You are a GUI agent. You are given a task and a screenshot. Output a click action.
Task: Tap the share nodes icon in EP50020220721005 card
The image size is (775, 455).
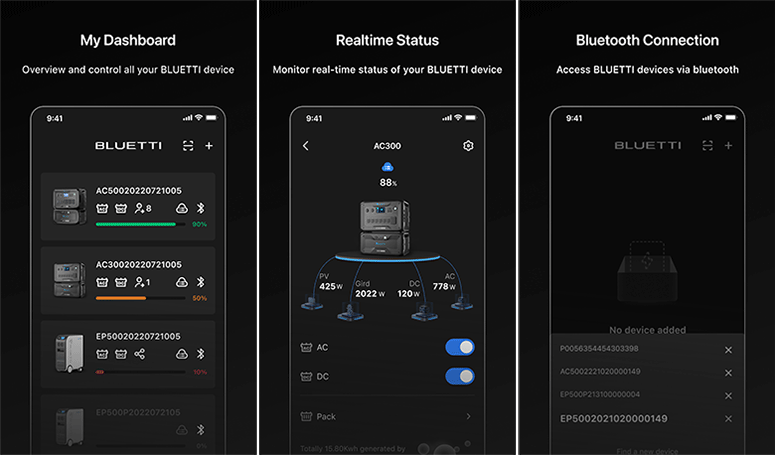140,354
